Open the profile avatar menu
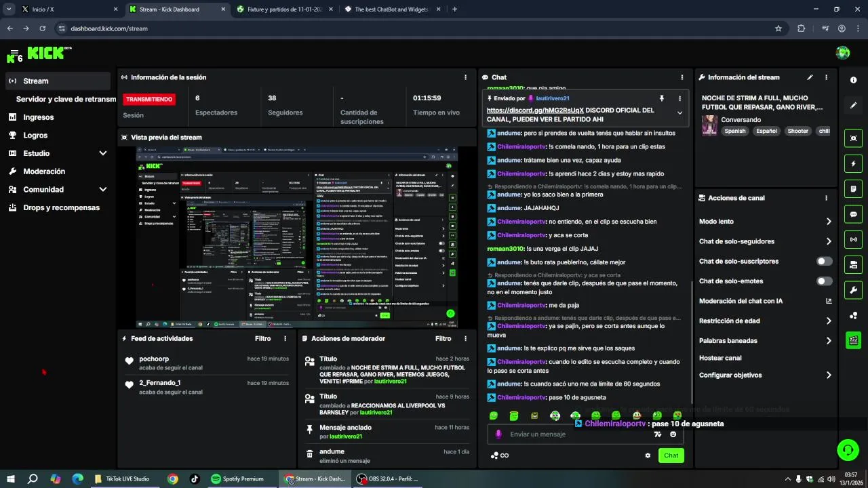This screenshot has width=868, height=488. pyautogui.click(x=843, y=53)
